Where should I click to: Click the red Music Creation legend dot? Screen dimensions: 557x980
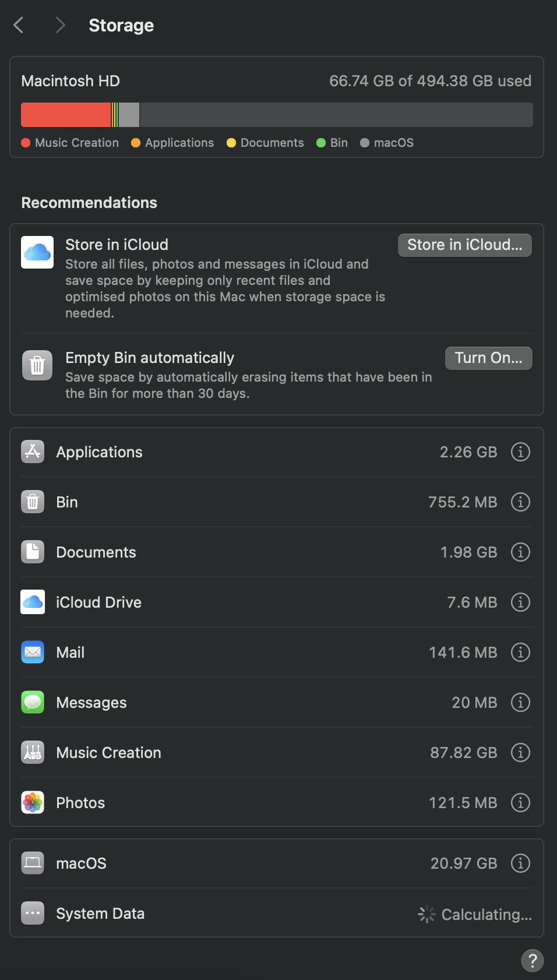click(x=26, y=143)
